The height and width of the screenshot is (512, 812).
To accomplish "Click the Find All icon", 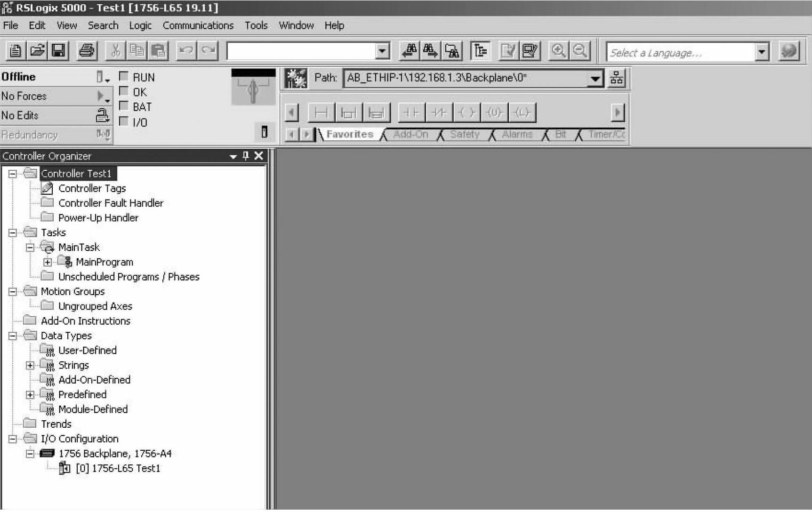I will click(x=452, y=50).
